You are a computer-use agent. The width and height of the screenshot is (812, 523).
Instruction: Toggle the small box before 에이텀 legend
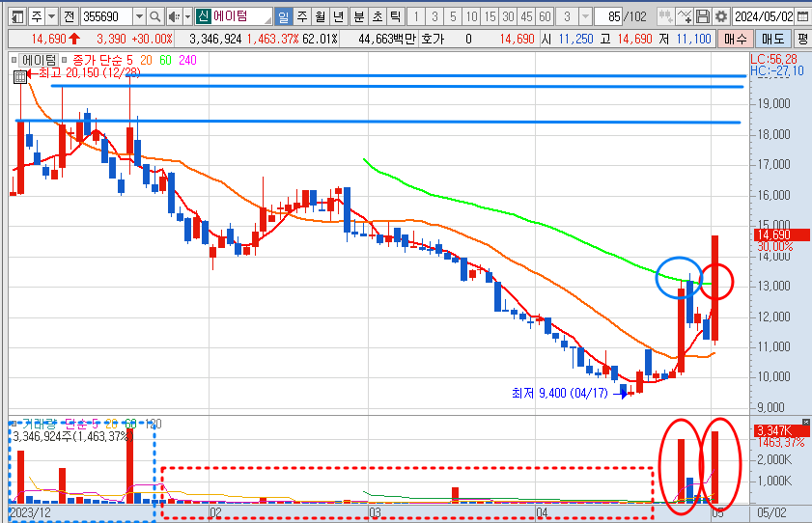(14, 60)
